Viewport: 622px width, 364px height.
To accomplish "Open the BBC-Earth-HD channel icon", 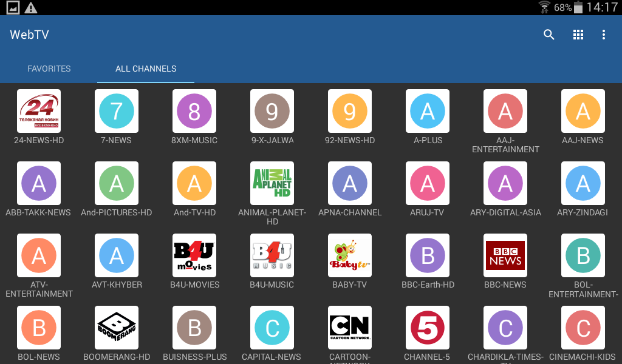I will point(428,255).
